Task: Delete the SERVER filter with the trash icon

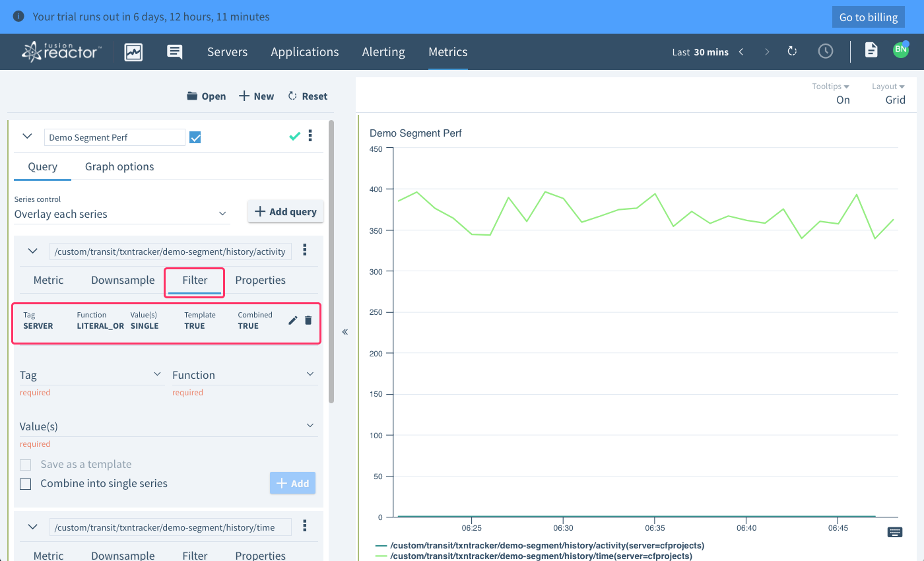Action: pos(308,321)
